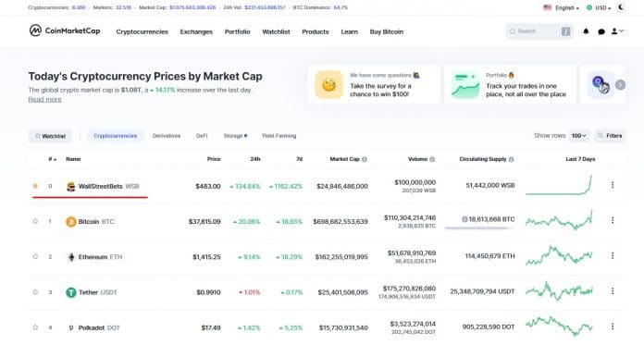Image resolution: width=644 pixels, height=345 pixels.
Task: Open the Cryptocurrencies nav menu
Action: [142, 31]
